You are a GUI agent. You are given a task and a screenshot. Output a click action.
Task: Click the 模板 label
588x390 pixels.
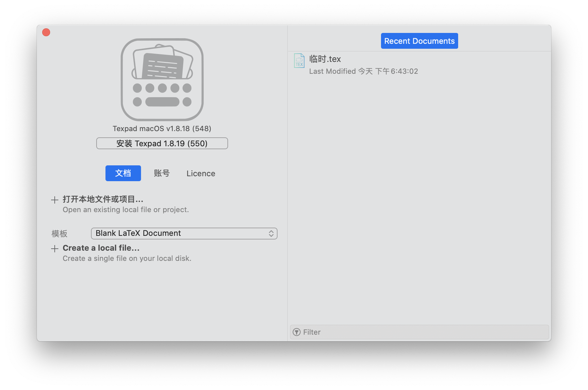tap(60, 234)
